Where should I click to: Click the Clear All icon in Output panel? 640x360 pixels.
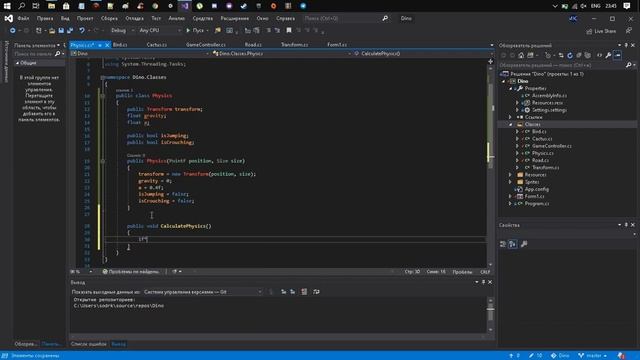(304, 292)
